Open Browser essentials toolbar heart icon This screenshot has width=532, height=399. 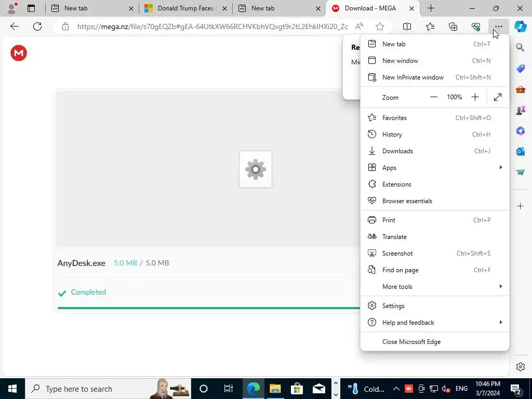(476, 26)
